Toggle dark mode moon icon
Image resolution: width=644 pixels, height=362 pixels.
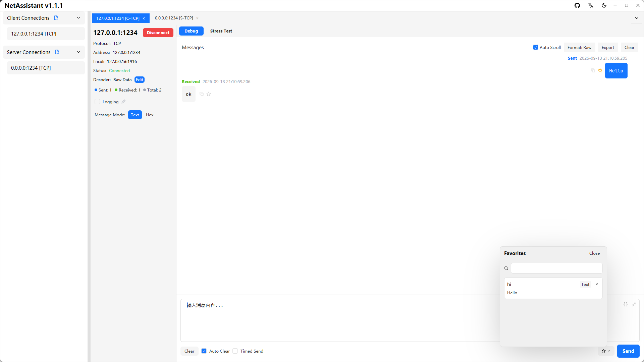pyautogui.click(x=604, y=5)
